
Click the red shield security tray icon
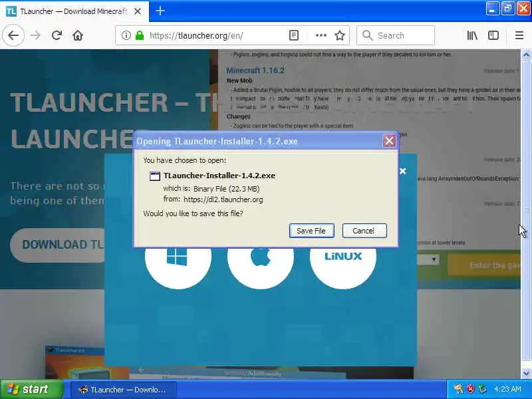(470, 389)
